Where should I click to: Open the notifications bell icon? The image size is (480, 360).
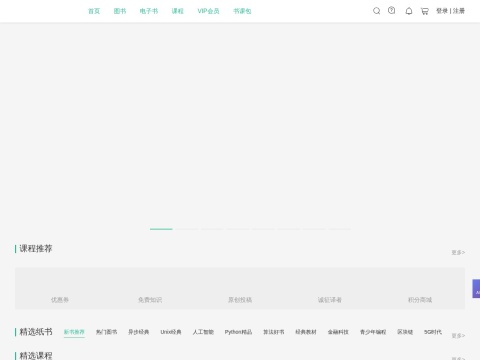coord(409,11)
